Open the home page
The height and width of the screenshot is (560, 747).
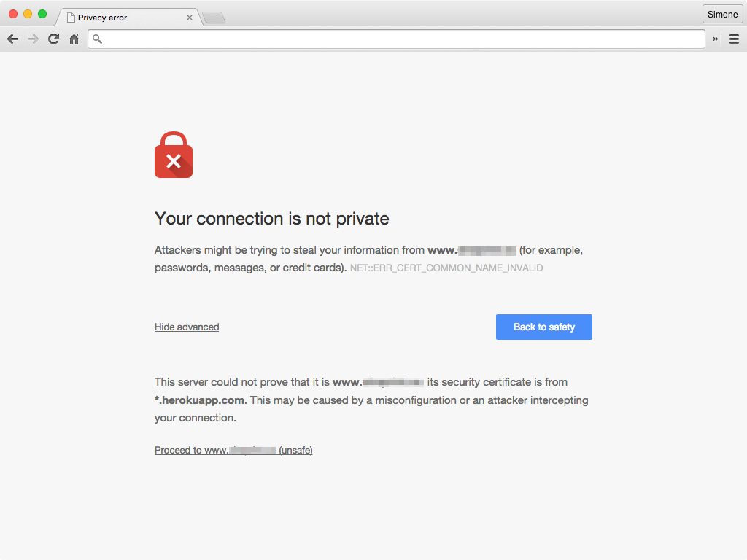tap(73, 39)
